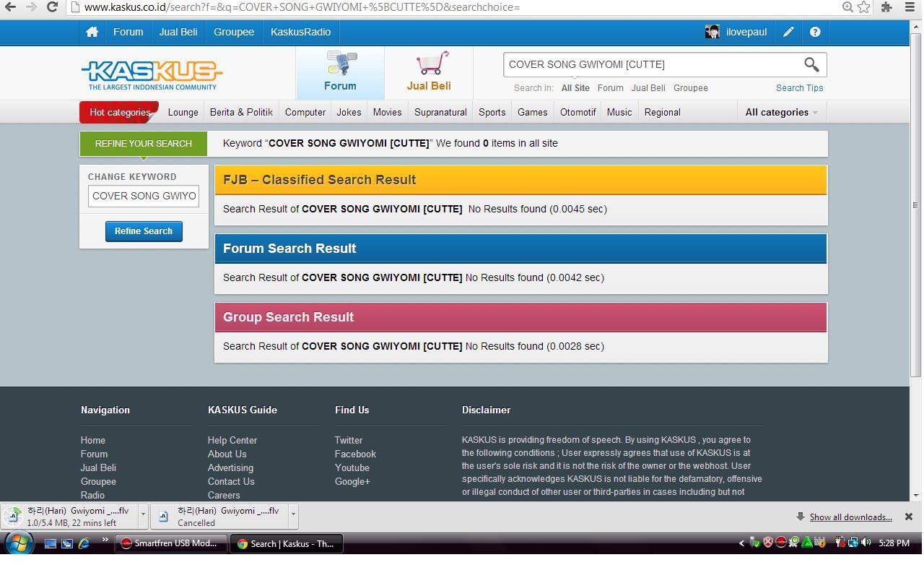Go to Kaskus home via house icon

coord(92,32)
